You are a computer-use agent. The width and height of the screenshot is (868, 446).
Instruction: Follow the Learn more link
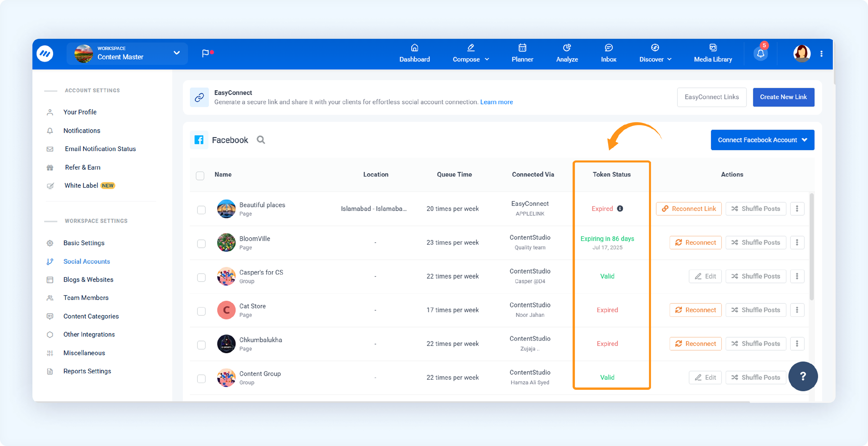[x=496, y=102]
